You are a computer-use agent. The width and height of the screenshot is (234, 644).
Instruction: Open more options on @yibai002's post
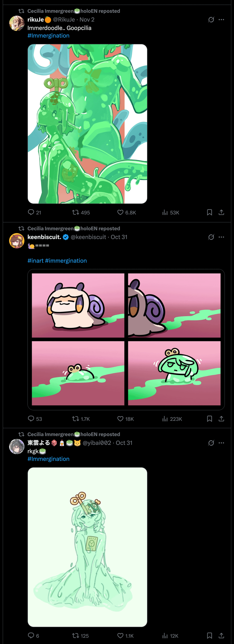(x=221, y=443)
